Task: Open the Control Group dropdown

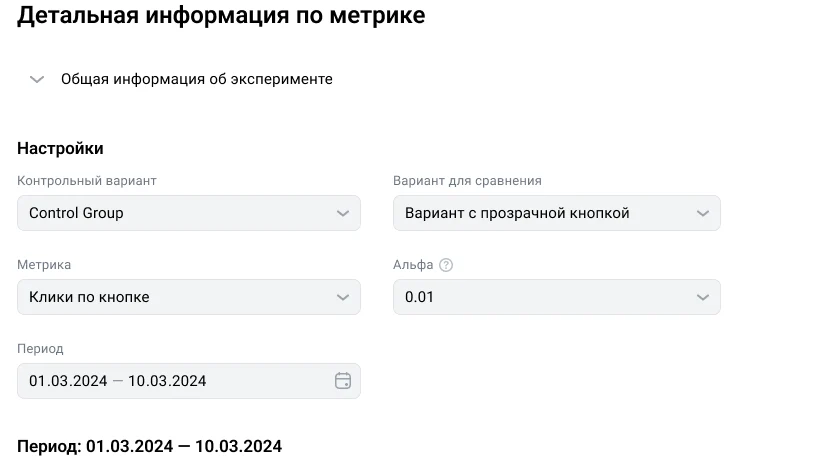Action: pos(189,213)
